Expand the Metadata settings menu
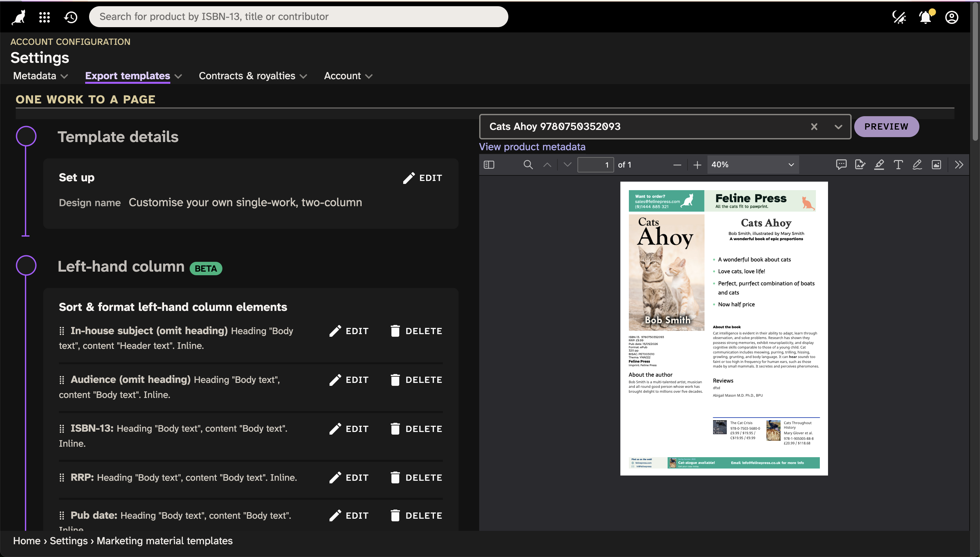This screenshot has height=557, width=980. [x=40, y=76]
